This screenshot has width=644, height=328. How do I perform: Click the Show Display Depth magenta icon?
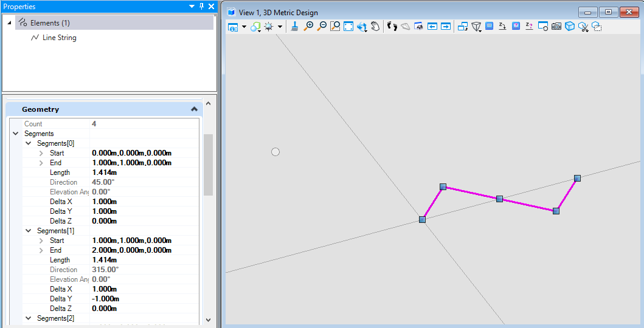tap(516, 26)
